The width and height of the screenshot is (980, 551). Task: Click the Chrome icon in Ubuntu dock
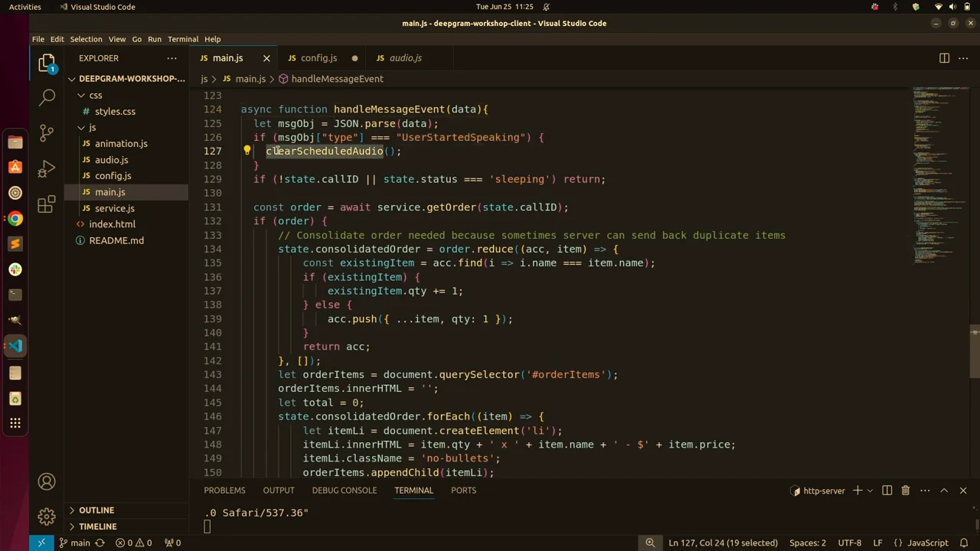tap(15, 218)
